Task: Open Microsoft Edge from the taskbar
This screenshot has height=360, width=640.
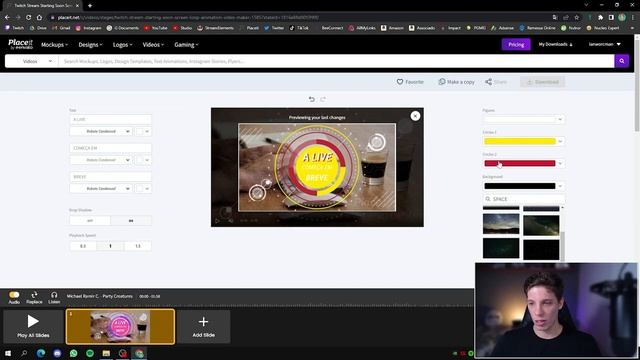Action: [x=41, y=353]
